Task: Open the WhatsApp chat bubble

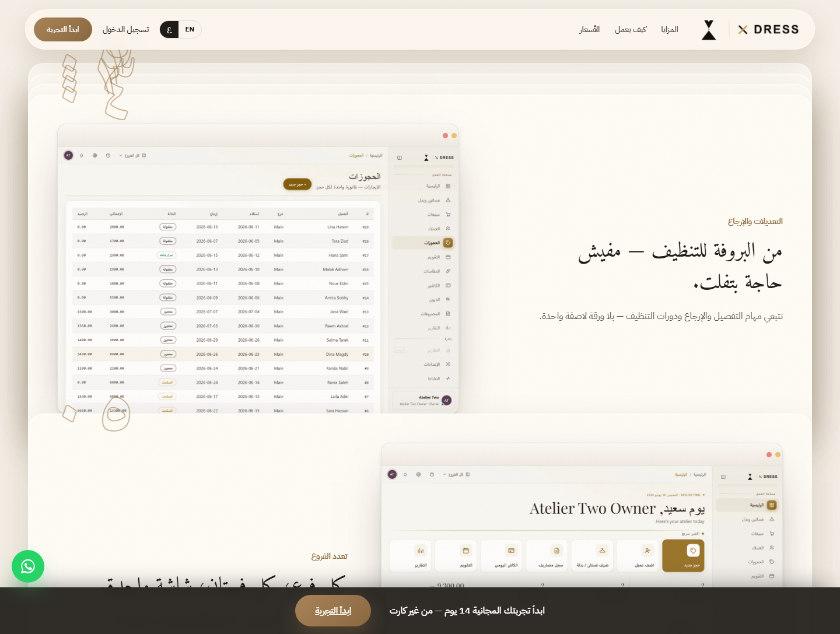Action: pos(28,566)
